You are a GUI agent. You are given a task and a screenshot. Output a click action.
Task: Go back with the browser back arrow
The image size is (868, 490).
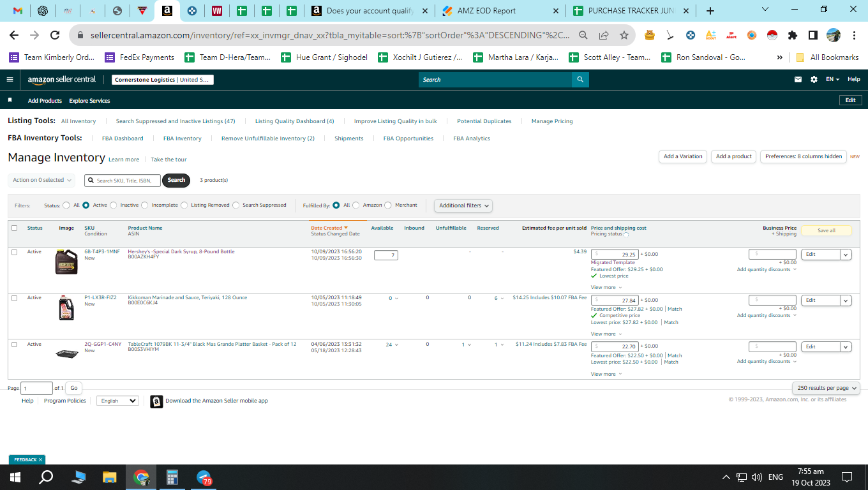(14, 36)
